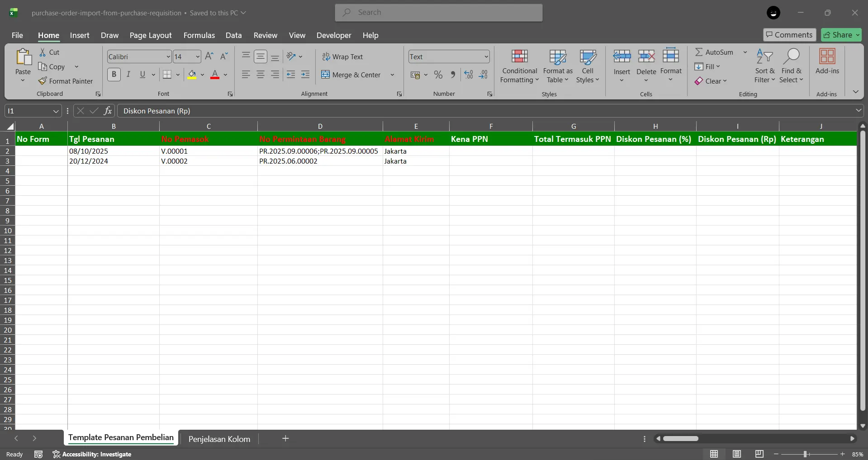
Task: Click the Percent Style icon
Action: pos(438,75)
